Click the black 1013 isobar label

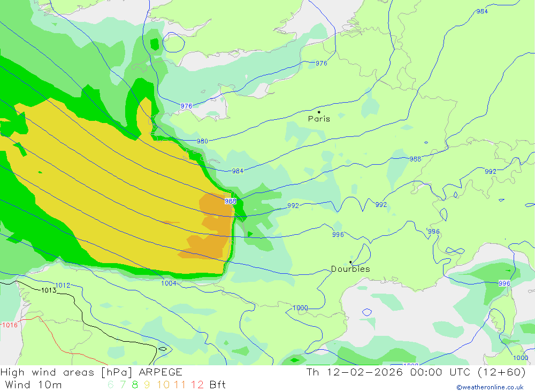[x=49, y=290]
